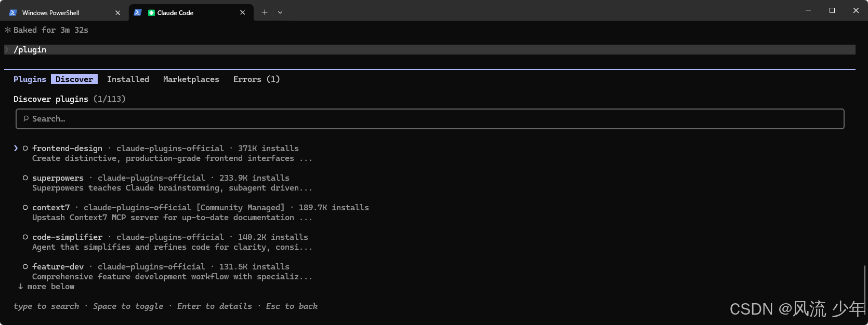
Task: Maximize the terminal window
Action: [x=832, y=10]
